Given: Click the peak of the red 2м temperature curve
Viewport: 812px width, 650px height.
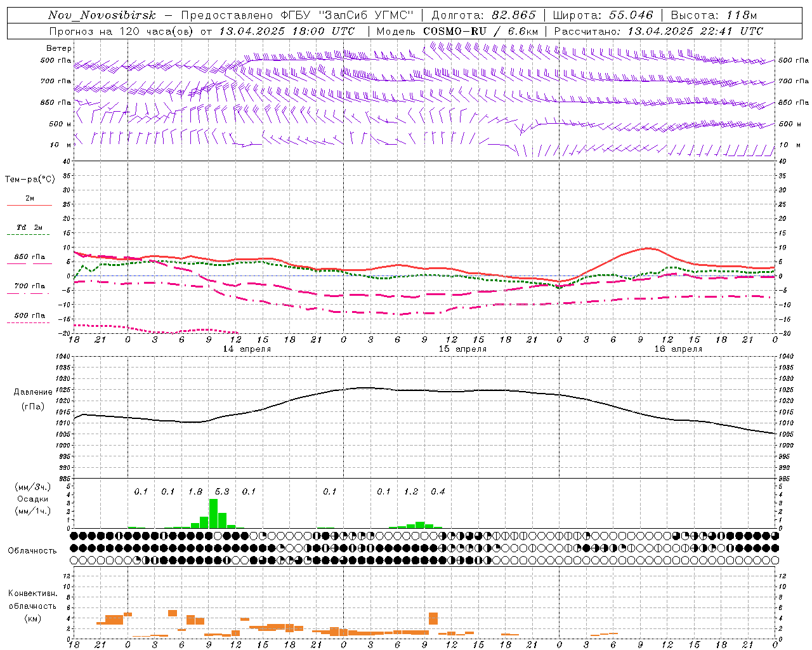Looking at the screenshot, I should (x=646, y=248).
